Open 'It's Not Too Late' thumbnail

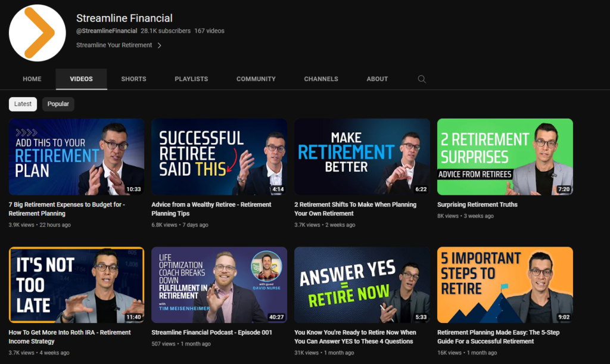point(77,285)
